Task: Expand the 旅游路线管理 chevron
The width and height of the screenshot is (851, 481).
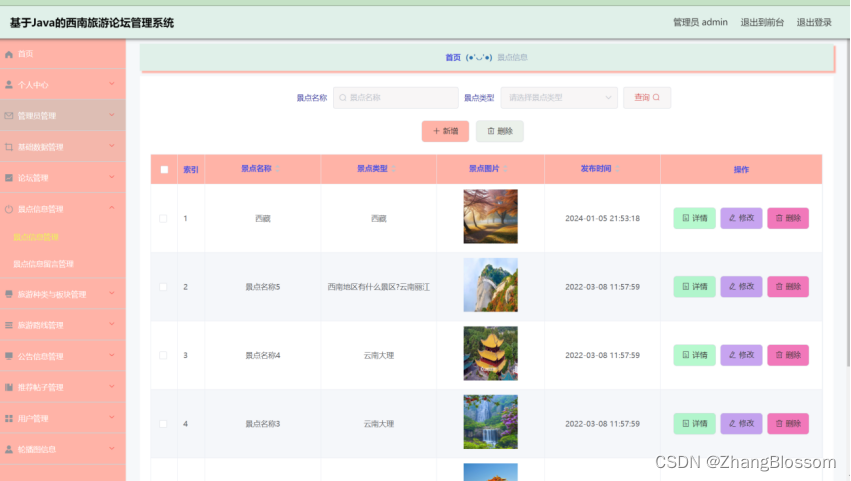Action: point(112,324)
